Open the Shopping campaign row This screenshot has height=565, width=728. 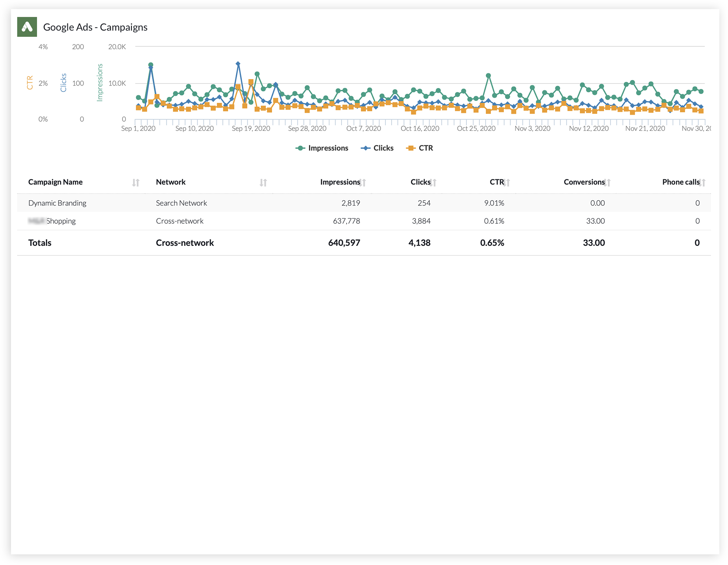[x=52, y=221]
